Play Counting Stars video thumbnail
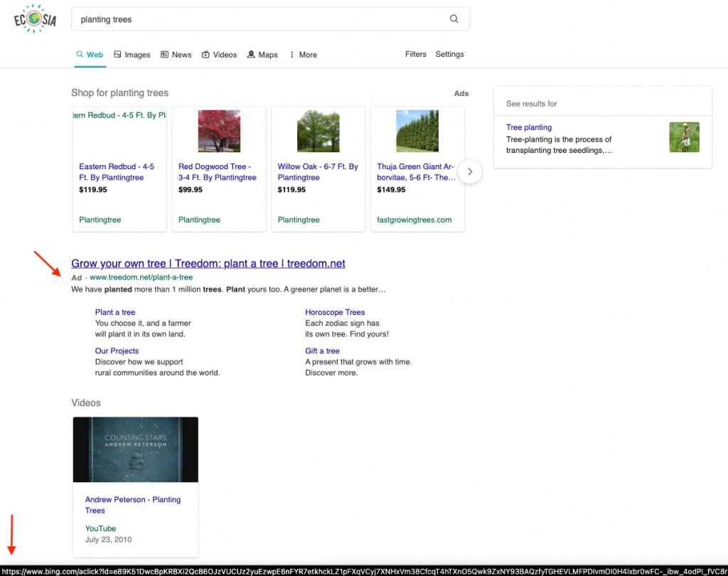 click(x=136, y=449)
